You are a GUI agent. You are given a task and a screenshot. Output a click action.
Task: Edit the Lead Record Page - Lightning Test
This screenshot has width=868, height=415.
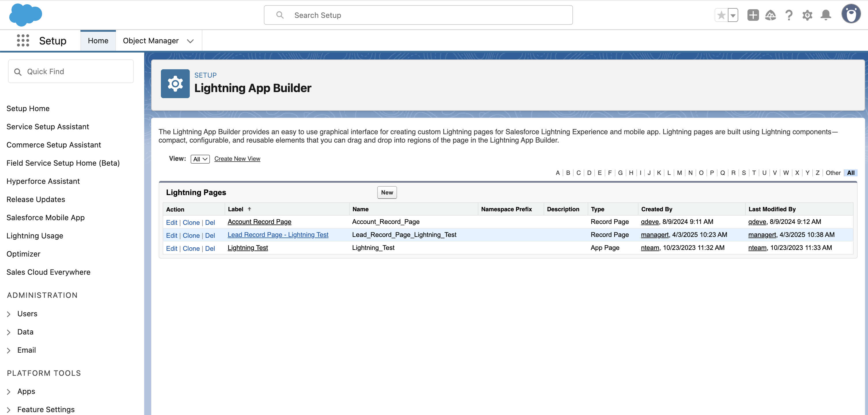point(172,235)
